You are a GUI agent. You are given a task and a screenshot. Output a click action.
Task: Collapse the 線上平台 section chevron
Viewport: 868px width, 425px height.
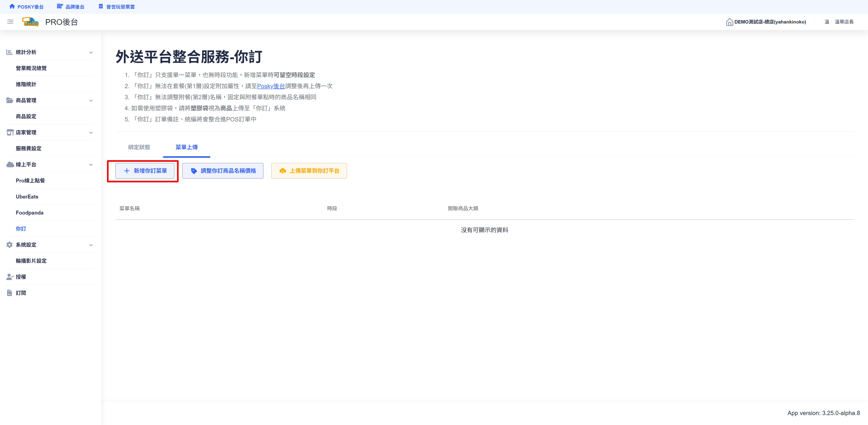tap(91, 165)
